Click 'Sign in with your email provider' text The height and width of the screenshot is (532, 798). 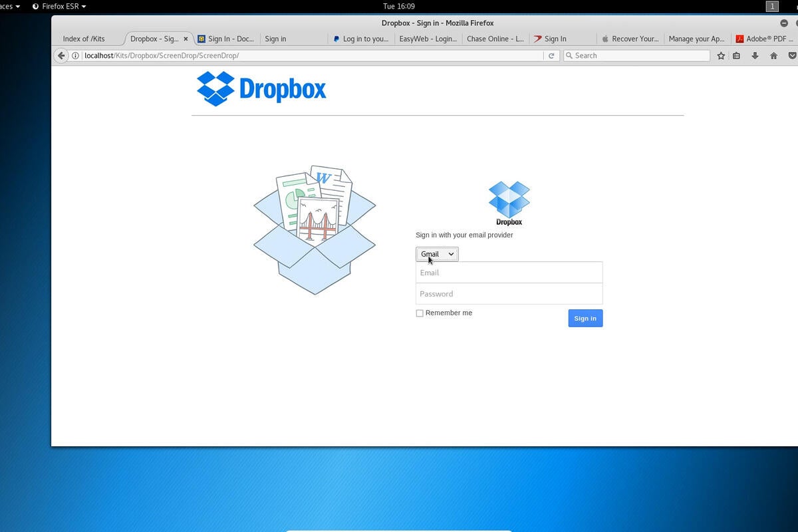click(x=464, y=235)
